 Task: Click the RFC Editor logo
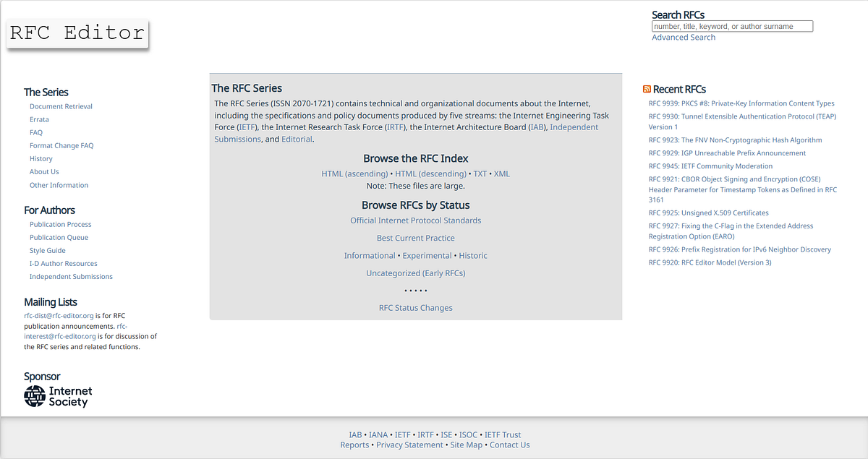click(x=77, y=34)
